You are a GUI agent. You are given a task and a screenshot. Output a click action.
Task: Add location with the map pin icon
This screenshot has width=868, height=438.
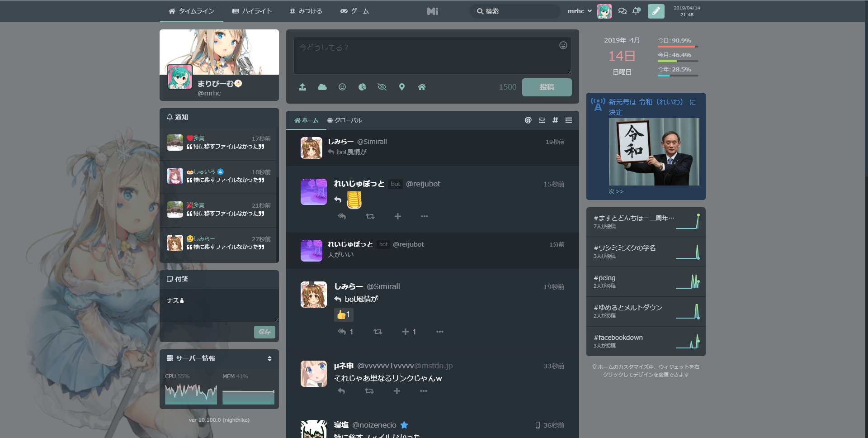(x=402, y=87)
